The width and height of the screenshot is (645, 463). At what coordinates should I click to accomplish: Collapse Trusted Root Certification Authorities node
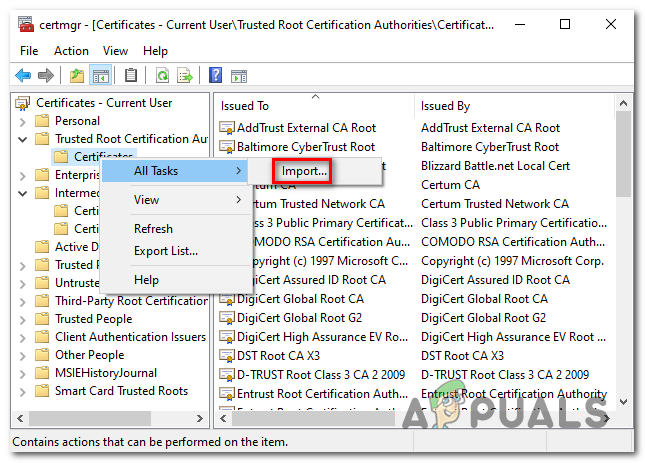click(23, 139)
